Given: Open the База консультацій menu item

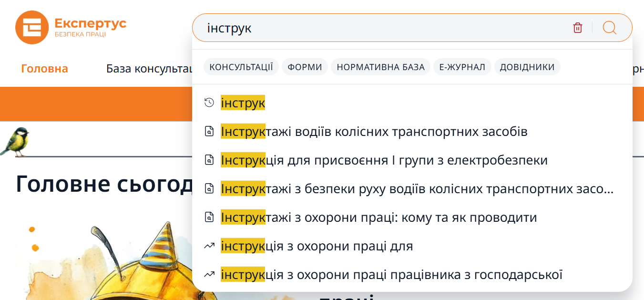Looking at the screenshot, I should click(x=148, y=69).
